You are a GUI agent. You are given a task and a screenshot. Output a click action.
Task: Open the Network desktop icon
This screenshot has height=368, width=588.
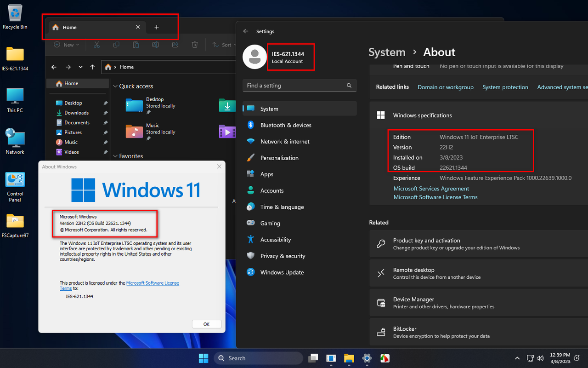(x=15, y=142)
